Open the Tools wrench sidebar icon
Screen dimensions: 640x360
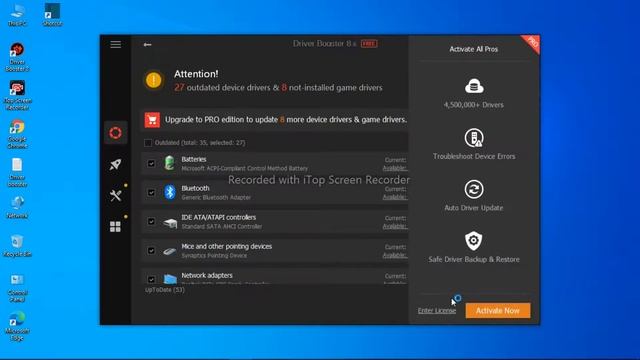116,196
